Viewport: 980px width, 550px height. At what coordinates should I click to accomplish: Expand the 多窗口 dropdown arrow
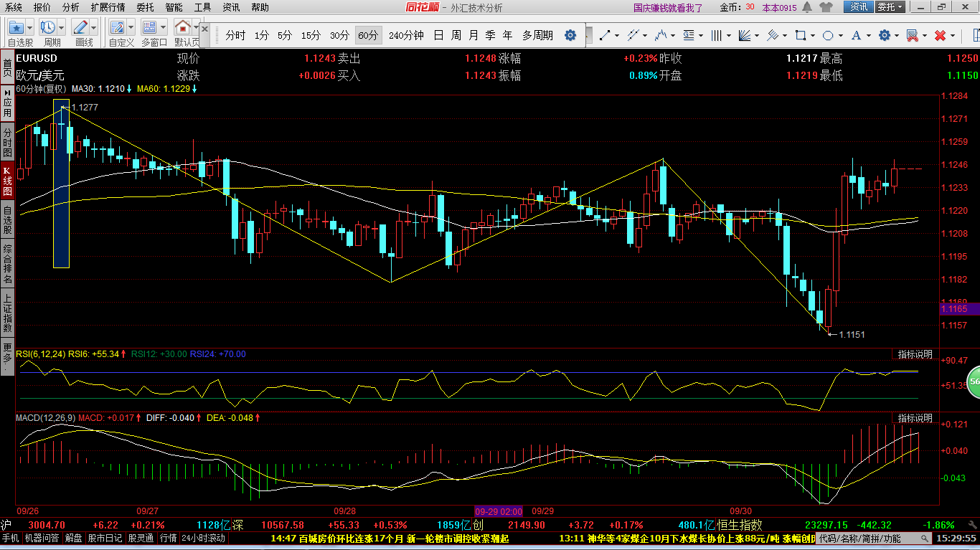click(x=163, y=27)
